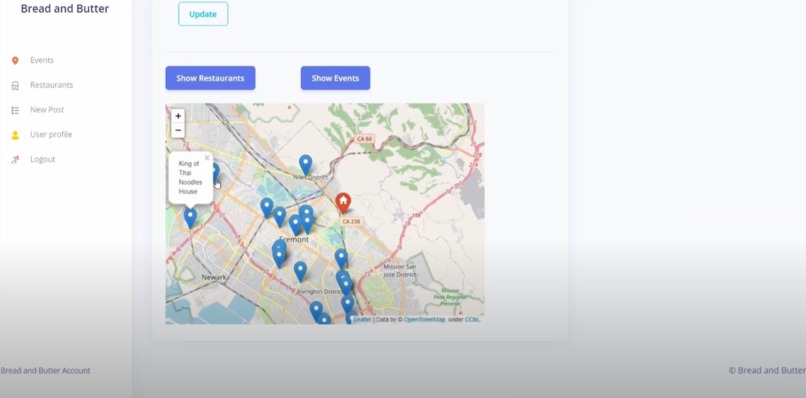Click the © Bread and Butter footer text
This screenshot has width=806, height=398.
pyautogui.click(x=767, y=370)
